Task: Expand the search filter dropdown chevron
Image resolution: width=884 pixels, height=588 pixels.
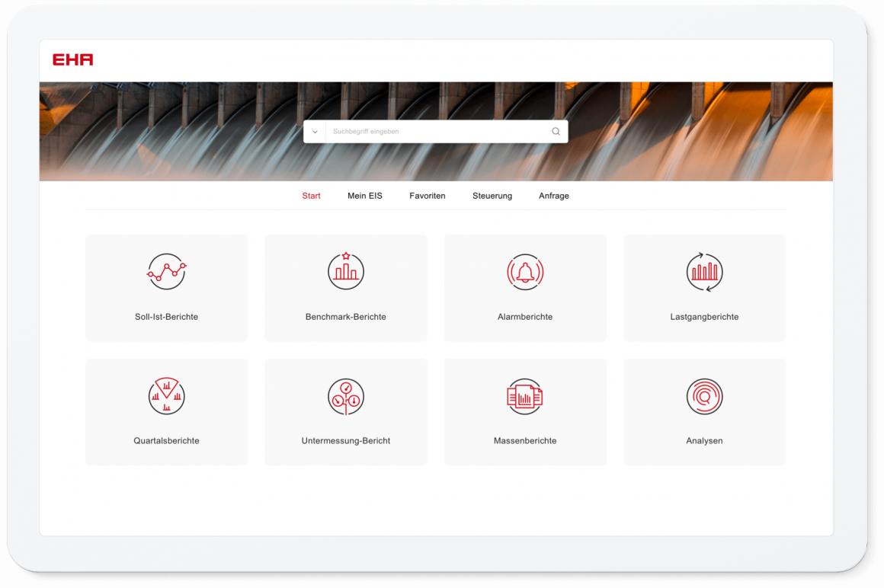Action: 315,132
